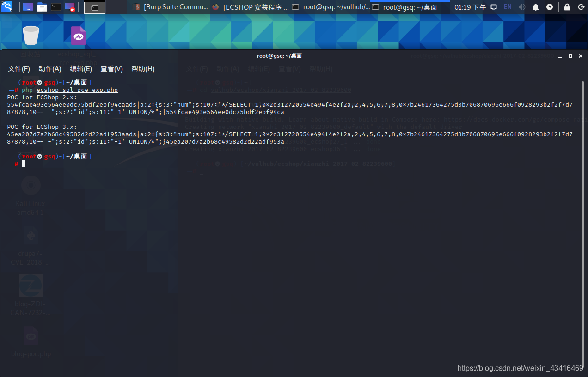
Task: Switch to the Burp Suite Community taskbar window
Action: (171, 7)
